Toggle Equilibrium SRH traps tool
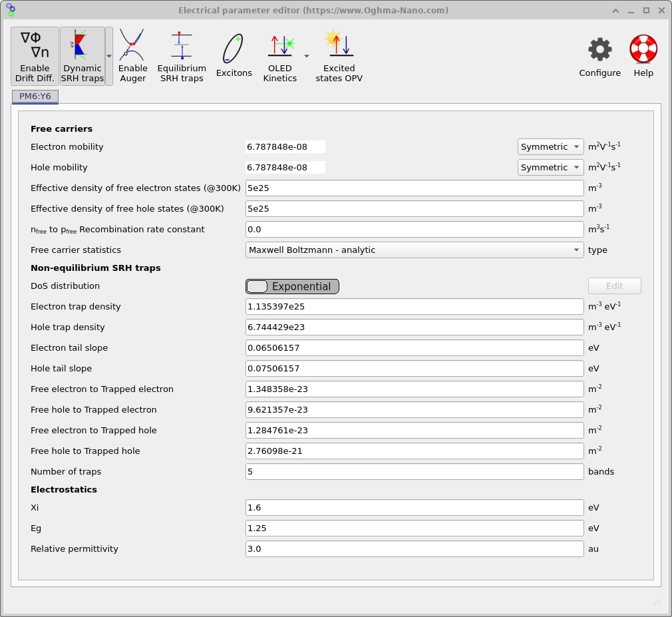This screenshot has width=672, height=617. (x=182, y=56)
